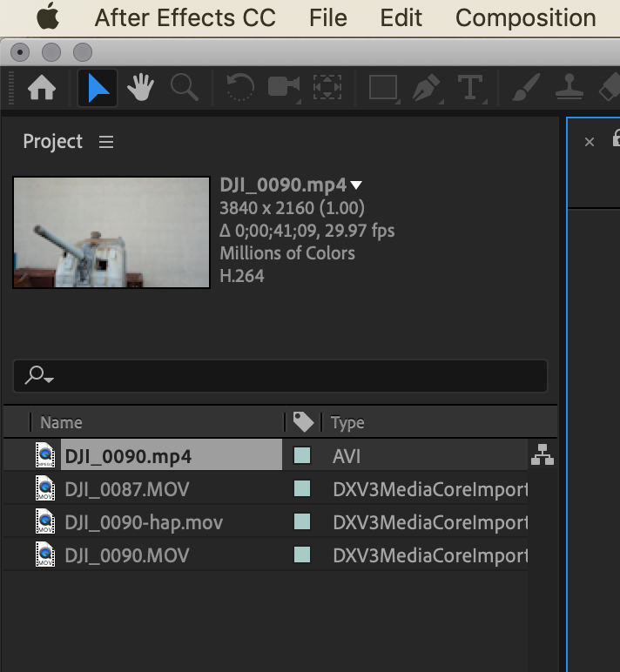
Task: Open the Composition menu
Action: [525, 17]
